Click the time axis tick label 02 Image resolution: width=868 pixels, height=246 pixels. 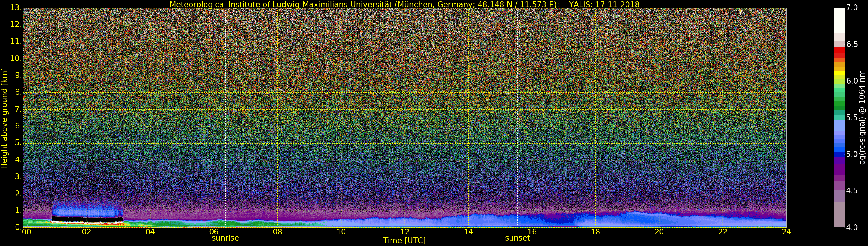pos(87,232)
